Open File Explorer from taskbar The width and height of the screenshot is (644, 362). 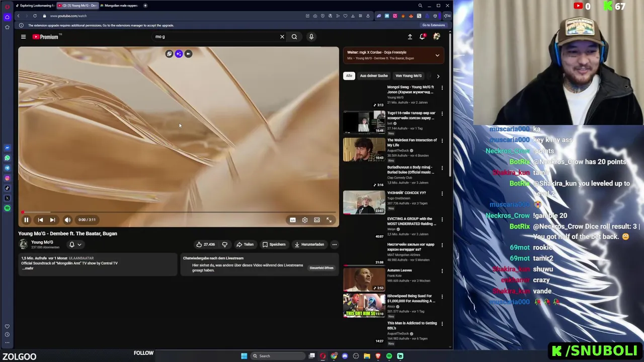click(x=367, y=356)
